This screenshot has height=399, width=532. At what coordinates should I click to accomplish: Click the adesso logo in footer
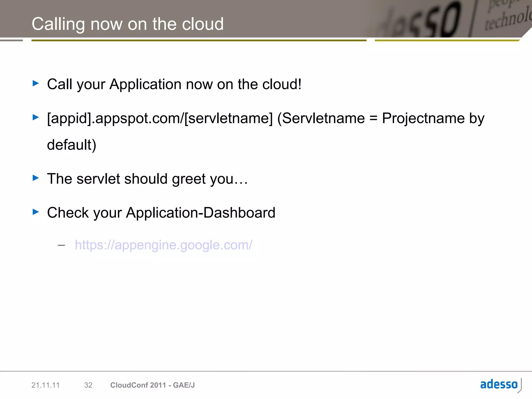(499, 384)
